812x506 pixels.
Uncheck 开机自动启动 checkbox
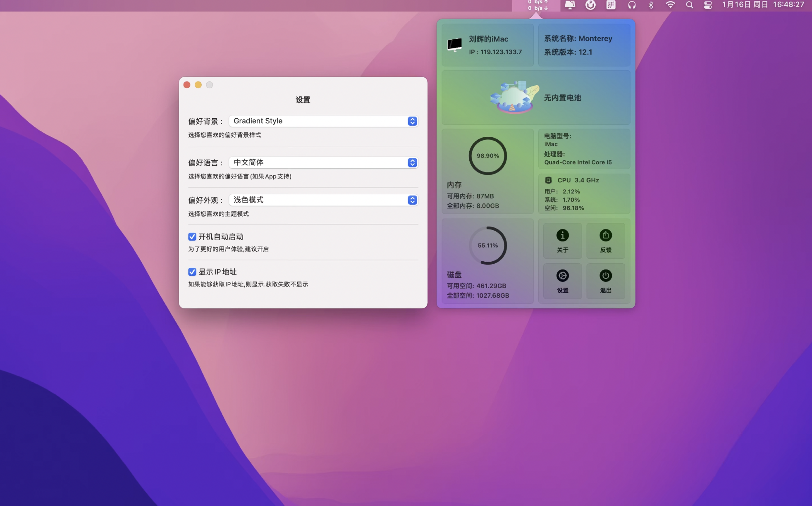tap(192, 236)
